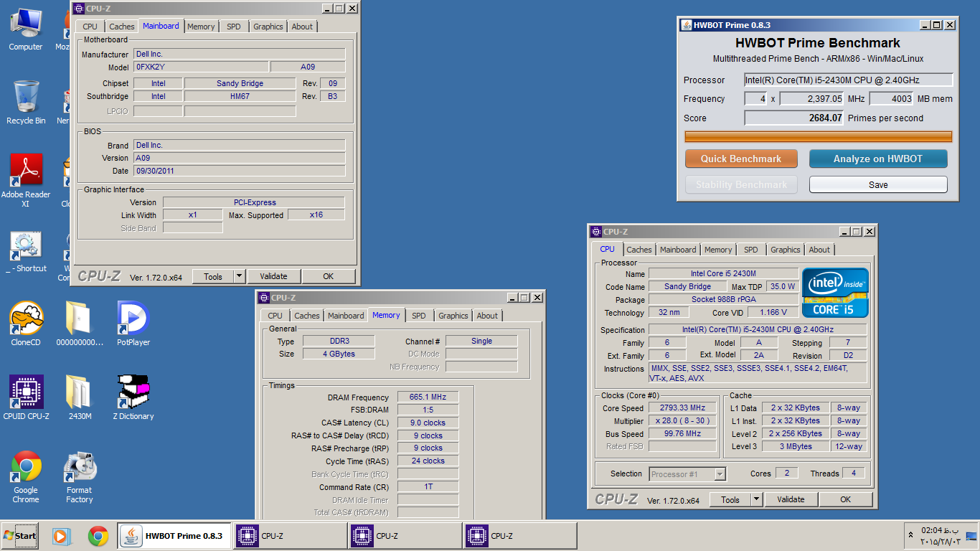Open Google Chrome desktop shortcut
980x551 pixels.
(26, 476)
